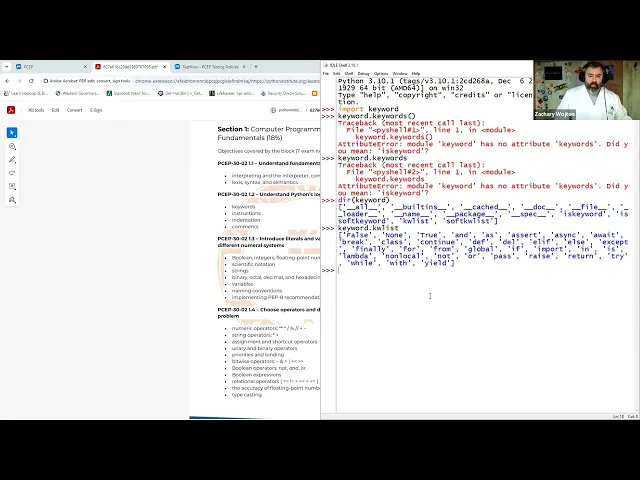Screen dimensions: 640x480
Task: Open Acrobat E-Sign option
Action: tap(96, 110)
